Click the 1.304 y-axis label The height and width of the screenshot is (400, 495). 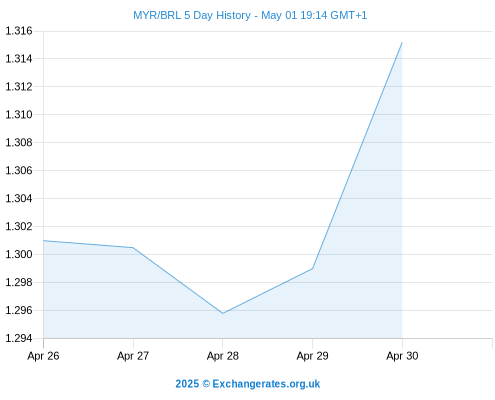(x=19, y=199)
